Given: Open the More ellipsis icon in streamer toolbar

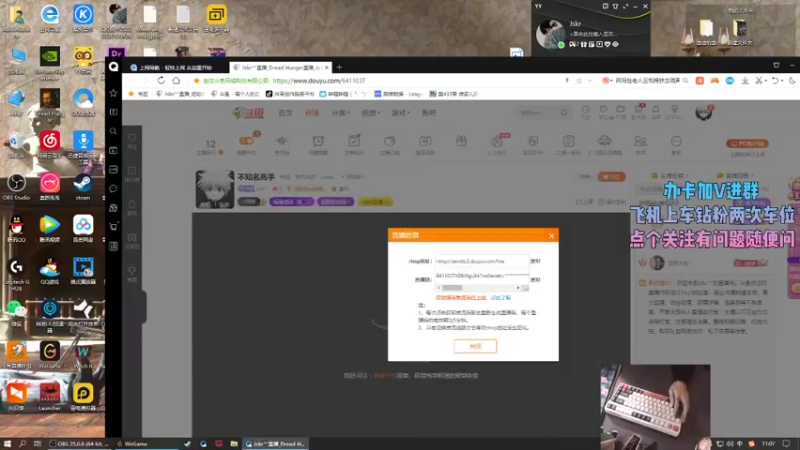Looking at the screenshot, I should coord(676,141).
